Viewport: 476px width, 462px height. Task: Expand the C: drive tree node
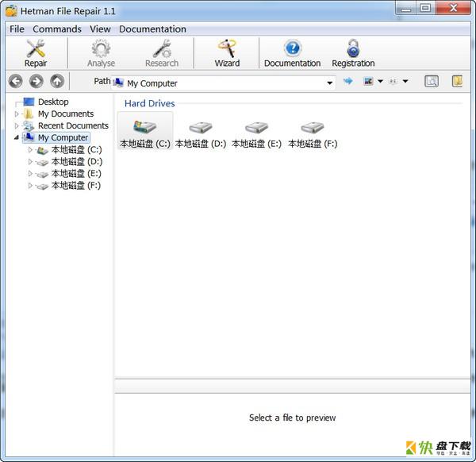click(30, 150)
